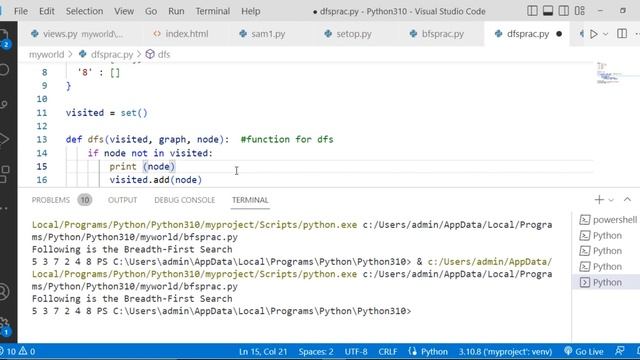
Task: Open run button dropdown arrow
Action: click(606, 34)
